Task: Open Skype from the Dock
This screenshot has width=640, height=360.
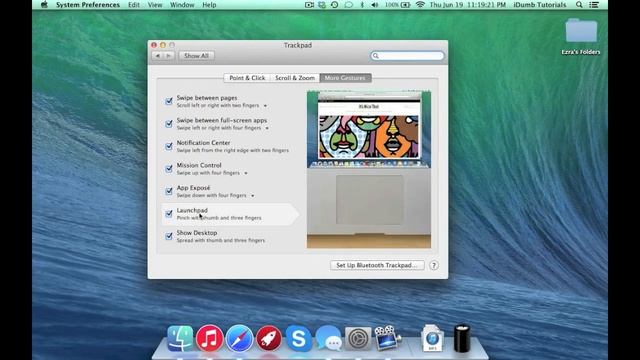Action: (298, 338)
